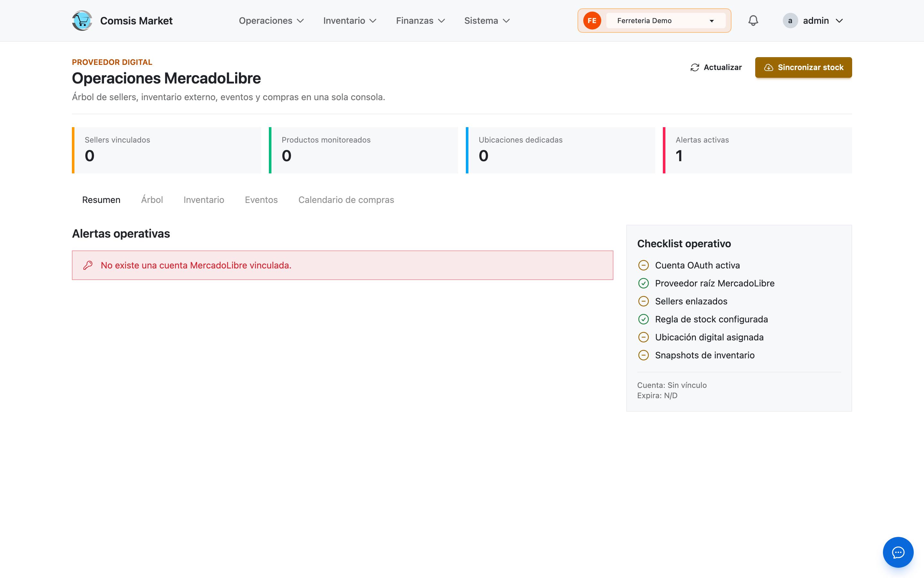The image size is (924, 578).
Task: Switch to the Inventario tab below the stats
Action: click(204, 200)
